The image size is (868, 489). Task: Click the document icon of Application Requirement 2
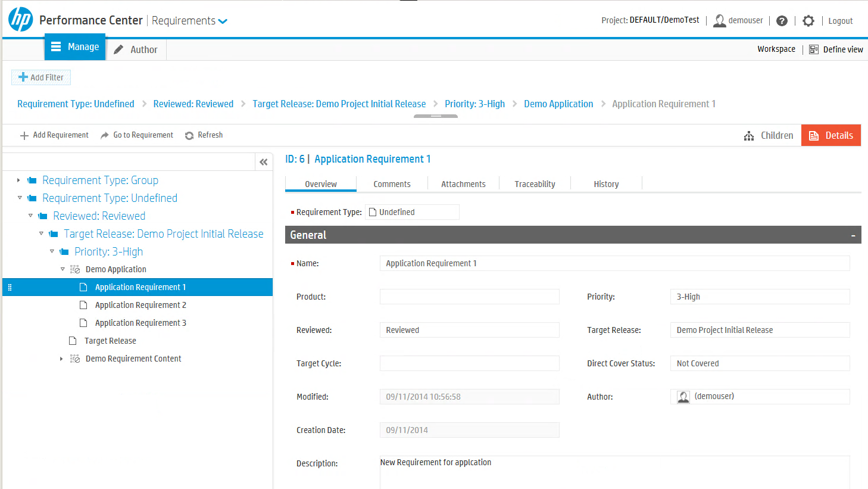pyautogui.click(x=83, y=305)
